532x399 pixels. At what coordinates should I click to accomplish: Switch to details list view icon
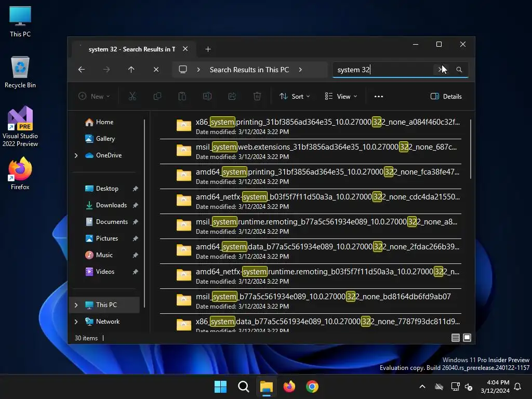click(456, 338)
